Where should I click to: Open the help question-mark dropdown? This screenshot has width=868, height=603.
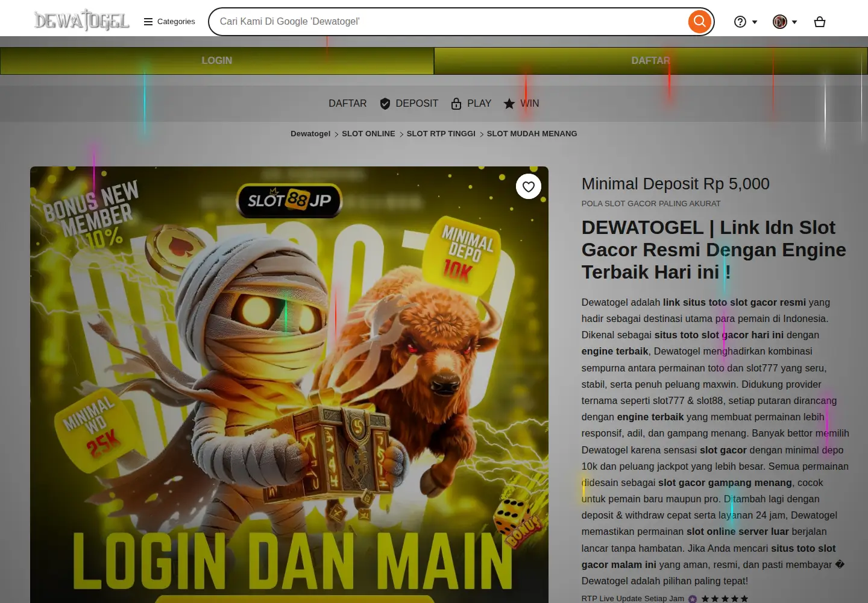point(746,22)
